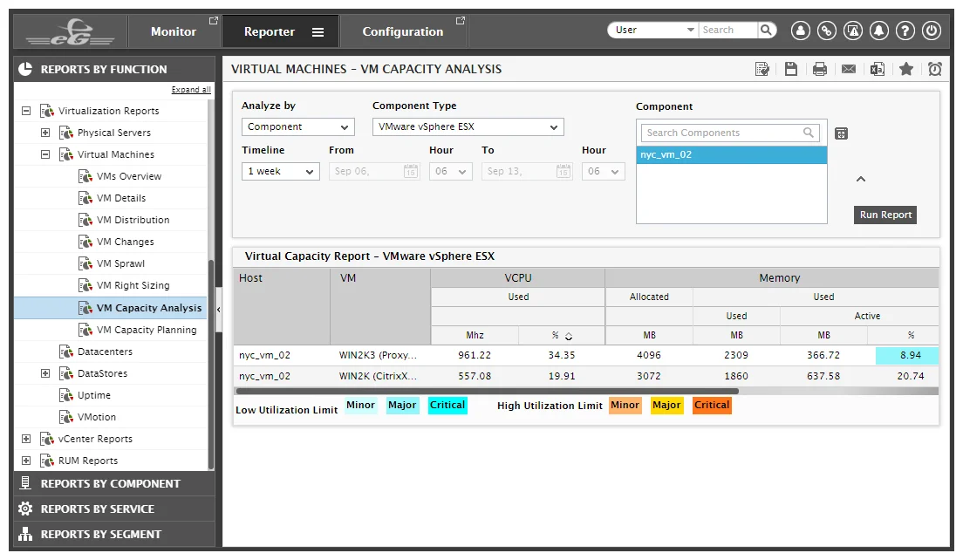Image resolution: width=963 pixels, height=560 pixels.
Task: Open the help question mark icon
Action: [905, 30]
